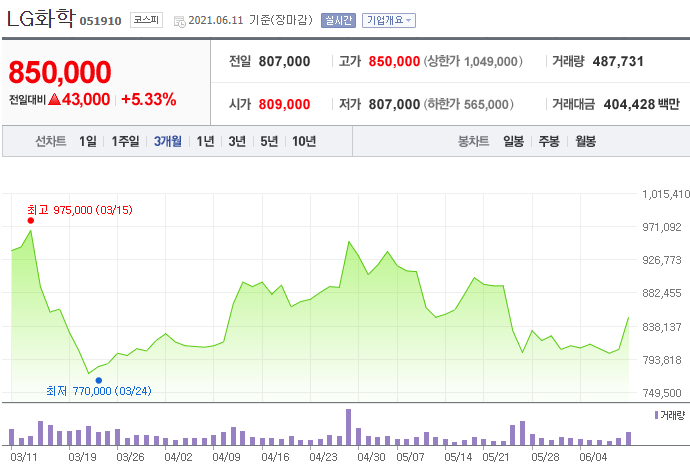Click the 상한가 1,049,000 text
Viewport: 690px width, 469px height.
click(473, 62)
